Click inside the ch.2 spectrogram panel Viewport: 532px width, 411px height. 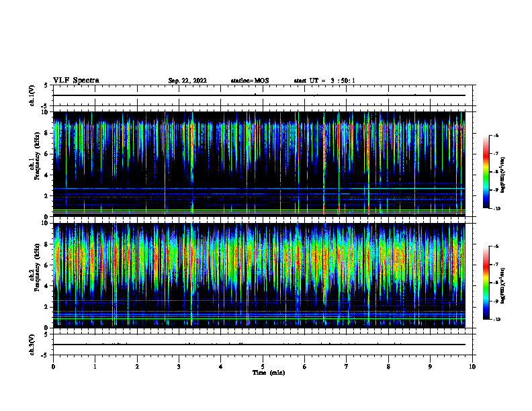pos(259,275)
